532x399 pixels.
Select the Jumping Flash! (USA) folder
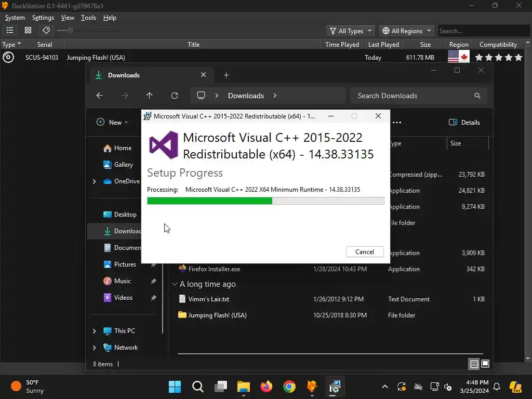pyautogui.click(x=217, y=315)
